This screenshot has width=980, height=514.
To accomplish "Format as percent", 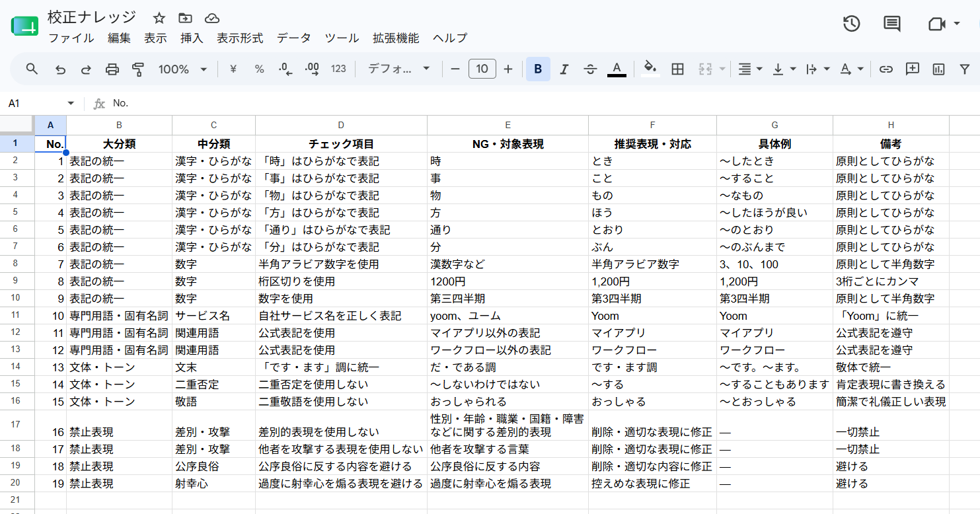I will (x=259, y=69).
